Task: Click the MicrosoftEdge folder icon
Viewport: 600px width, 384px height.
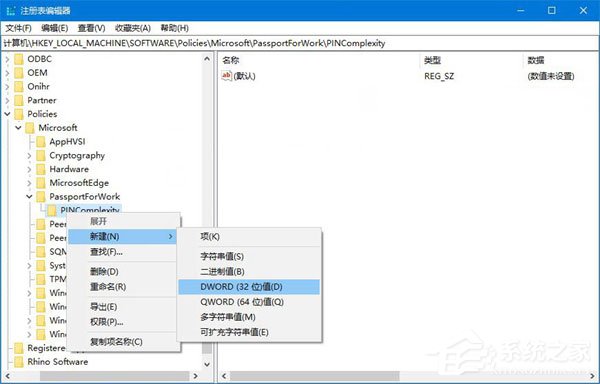Action: (x=41, y=183)
